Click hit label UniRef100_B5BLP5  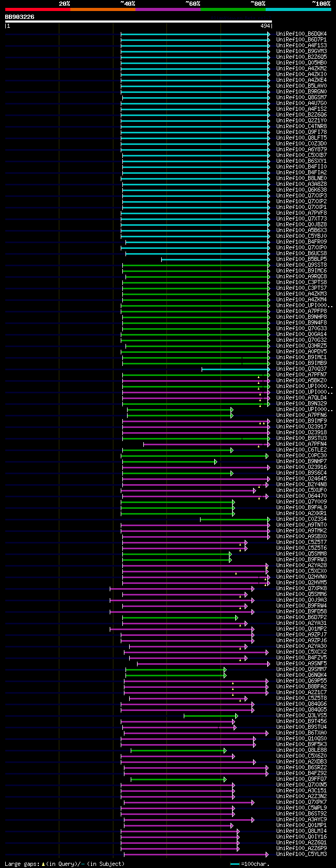pos(301,259)
